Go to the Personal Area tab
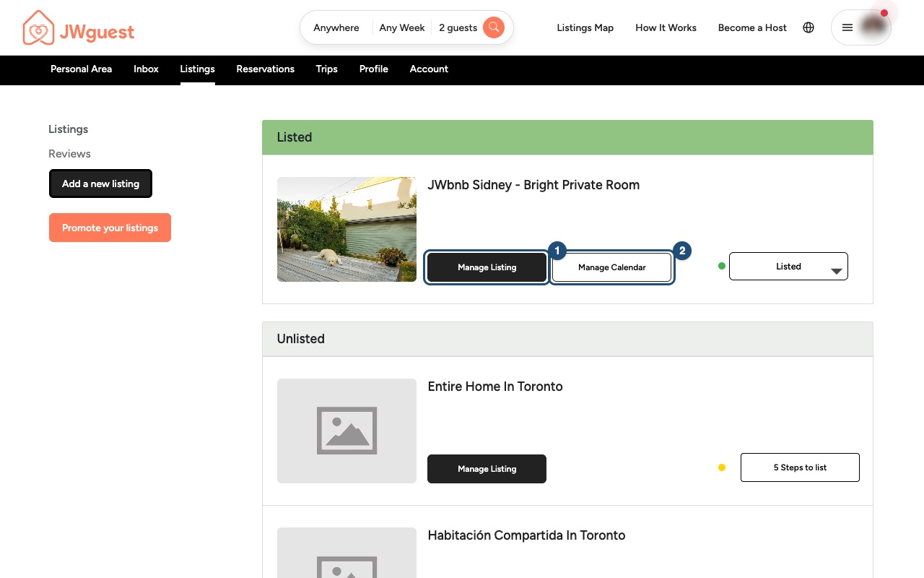 coord(81,69)
